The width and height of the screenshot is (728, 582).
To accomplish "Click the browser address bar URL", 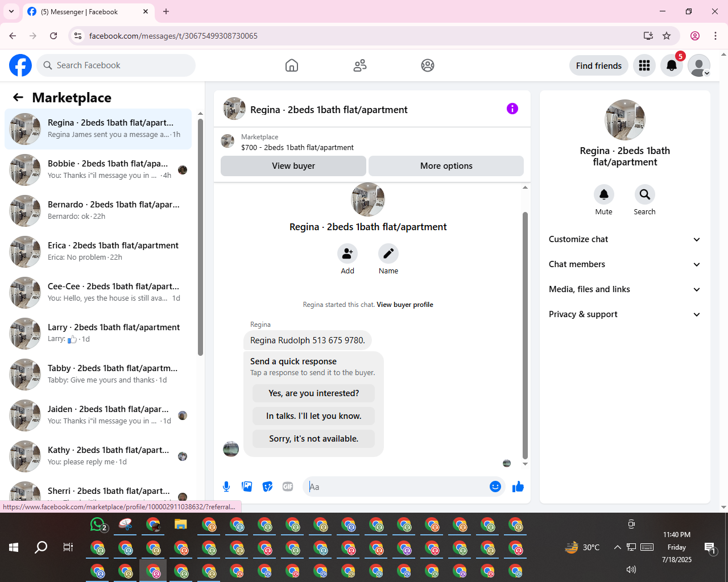I will pos(173,36).
